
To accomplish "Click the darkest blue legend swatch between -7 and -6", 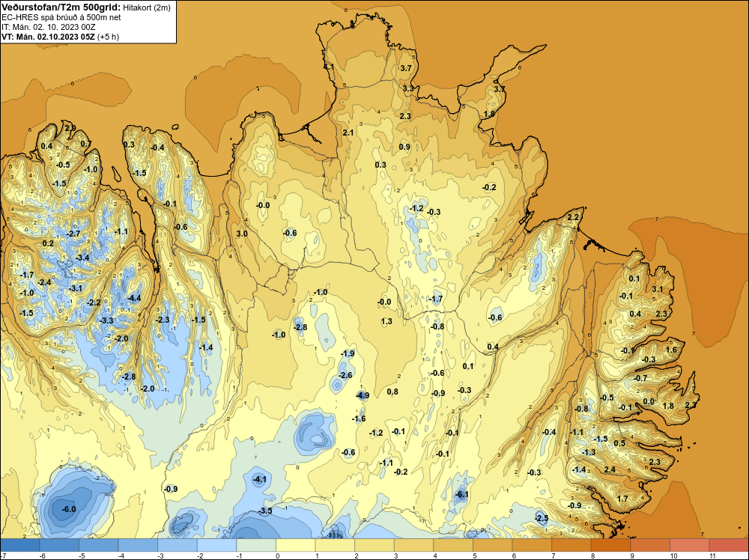I will [20, 545].
